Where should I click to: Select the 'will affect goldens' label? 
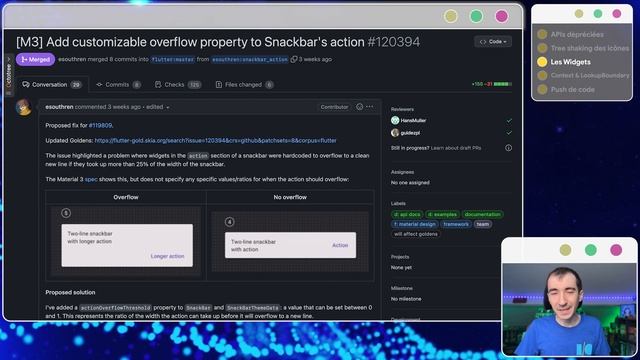click(x=416, y=234)
